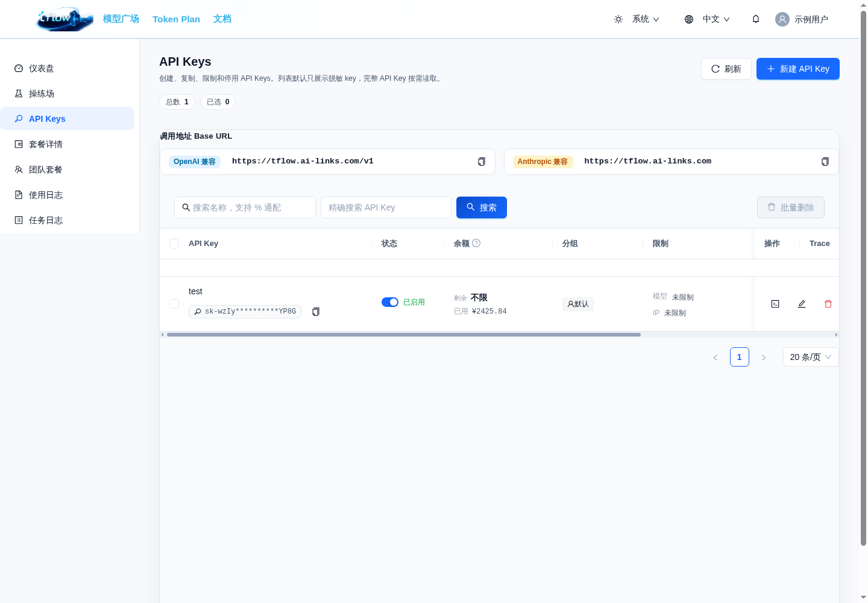Click the balance help question-mark icon

tap(476, 243)
